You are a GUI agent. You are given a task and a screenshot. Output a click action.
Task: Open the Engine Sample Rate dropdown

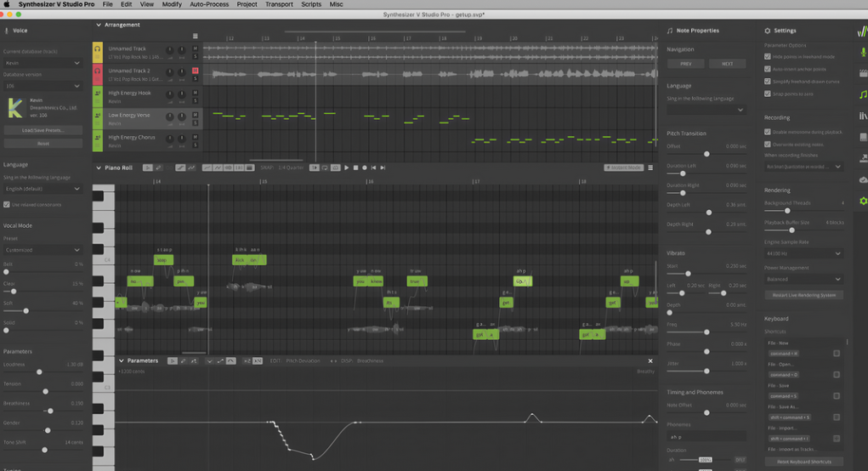pos(803,253)
